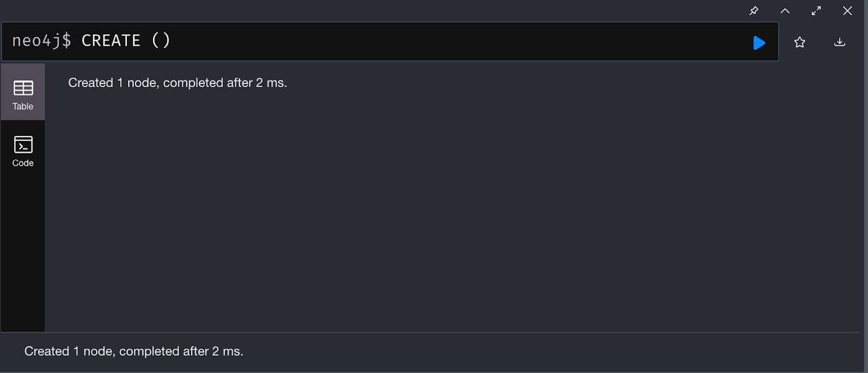Viewport: 868px width, 373px height.
Task: Save the query as favorite using the star
Action: coord(800,42)
